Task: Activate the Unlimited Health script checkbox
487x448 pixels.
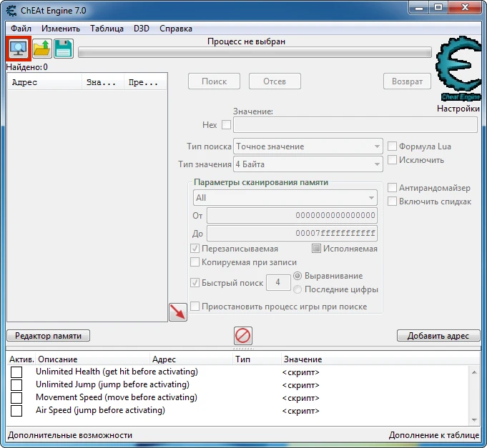Action: tap(16, 372)
